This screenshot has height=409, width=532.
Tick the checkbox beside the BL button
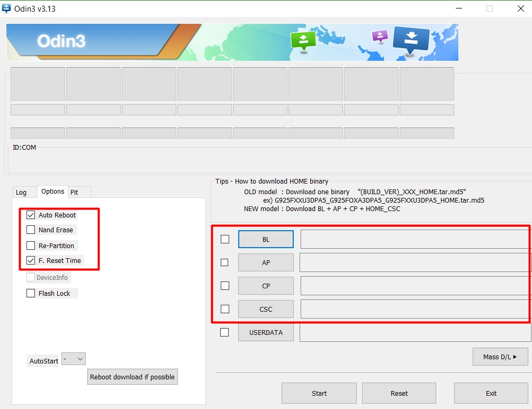click(x=224, y=239)
